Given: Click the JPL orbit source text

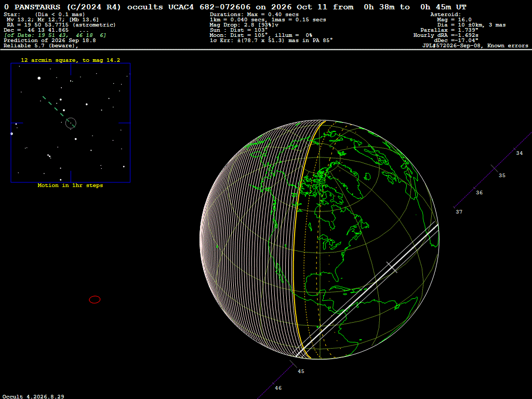Looking at the screenshot, I should pos(475,46).
